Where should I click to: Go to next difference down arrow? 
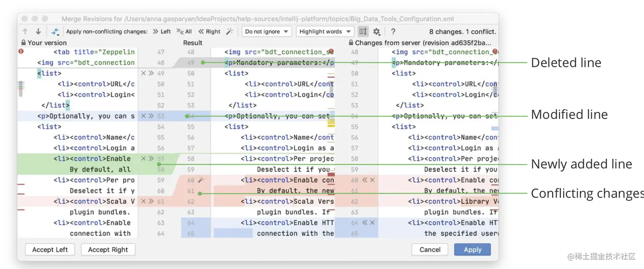(x=38, y=31)
